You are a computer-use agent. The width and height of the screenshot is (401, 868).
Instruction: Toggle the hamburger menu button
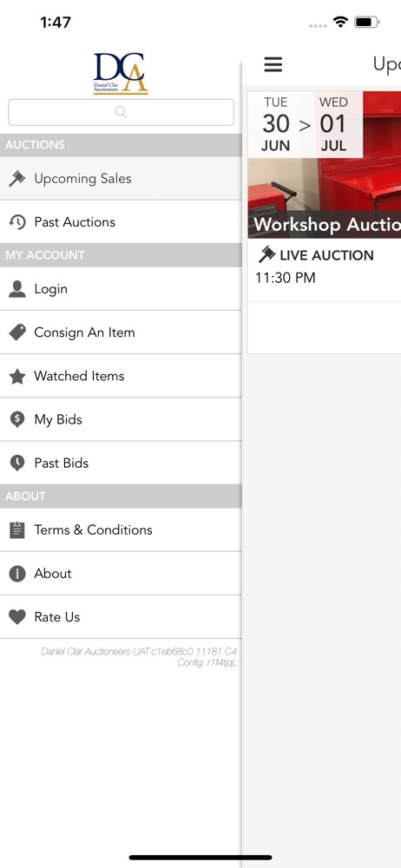click(x=273, y=65)
